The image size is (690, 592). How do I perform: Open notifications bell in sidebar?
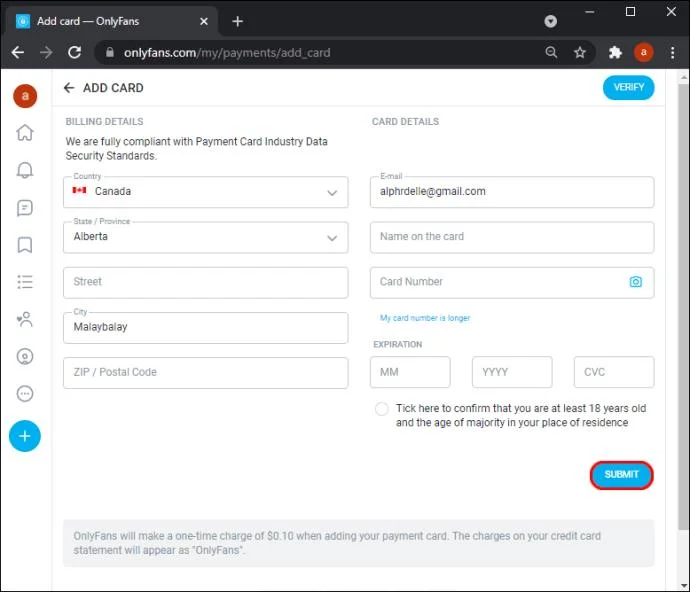pos(25,171)
